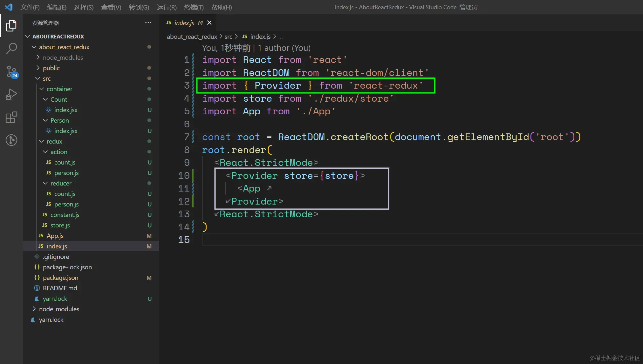The image size is (643, 364).
Task: Collapse the reducer folder
Action: pyautogui.click(x=60, y=183)
